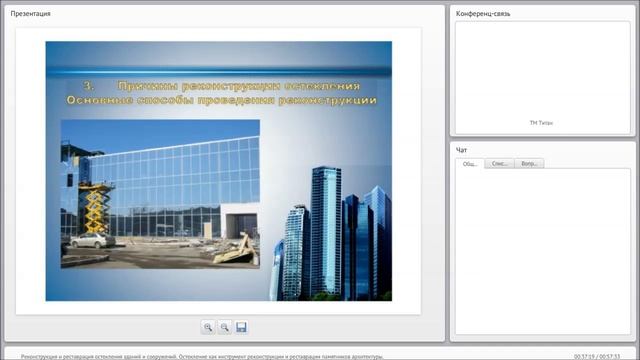Save the presentation with floppy disk icon
The image size is (640, 360).
point(241,327)
